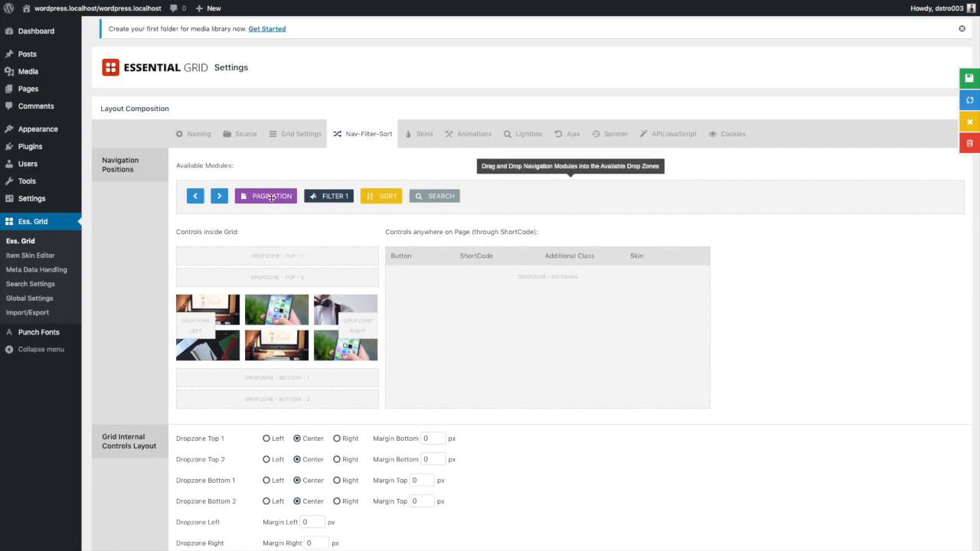Switch to the Skins tab
The height and width of the screenshot is (551, 980).
(419, 134)
